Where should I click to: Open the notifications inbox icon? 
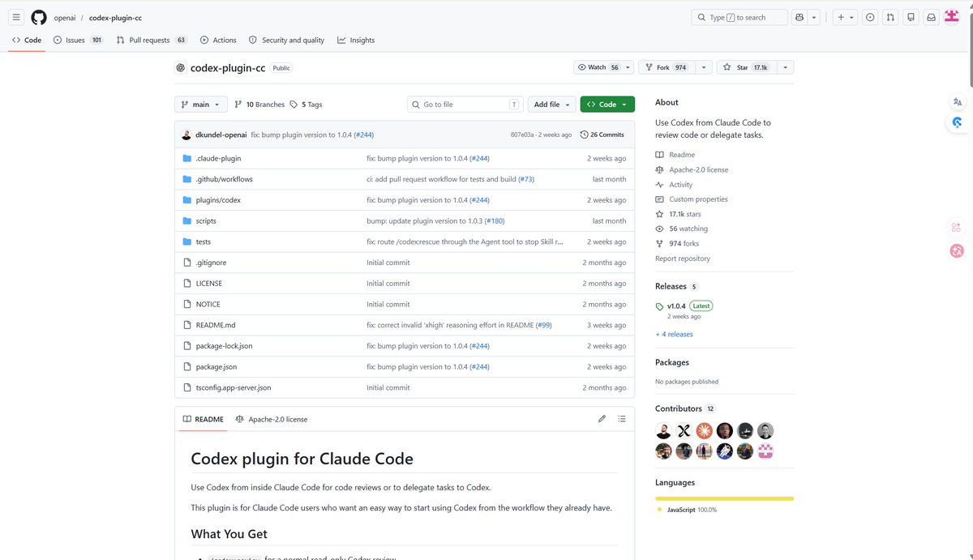point(932,17)
